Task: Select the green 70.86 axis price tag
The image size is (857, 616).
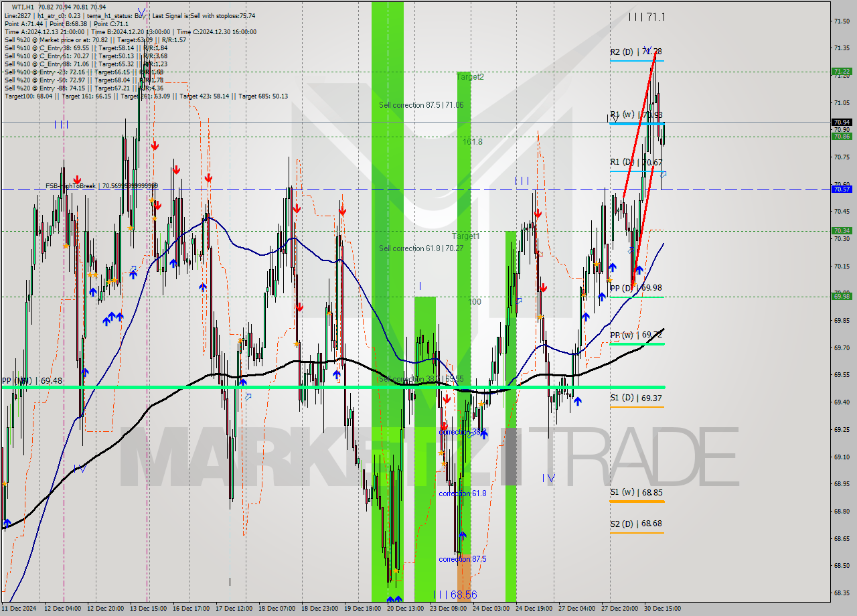Action: tap(842, 136)
